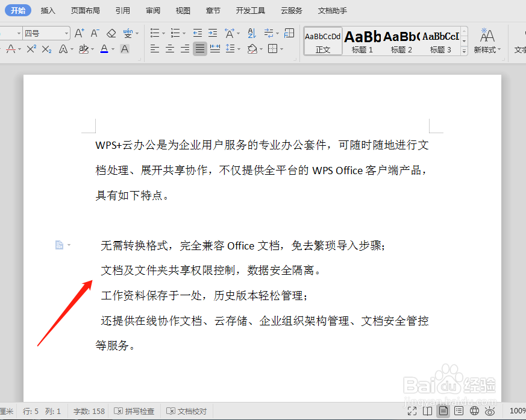The width and height of the screenshot is (526, 420).
Task: Open the 审阅 tab
Action: pos(152,11)
